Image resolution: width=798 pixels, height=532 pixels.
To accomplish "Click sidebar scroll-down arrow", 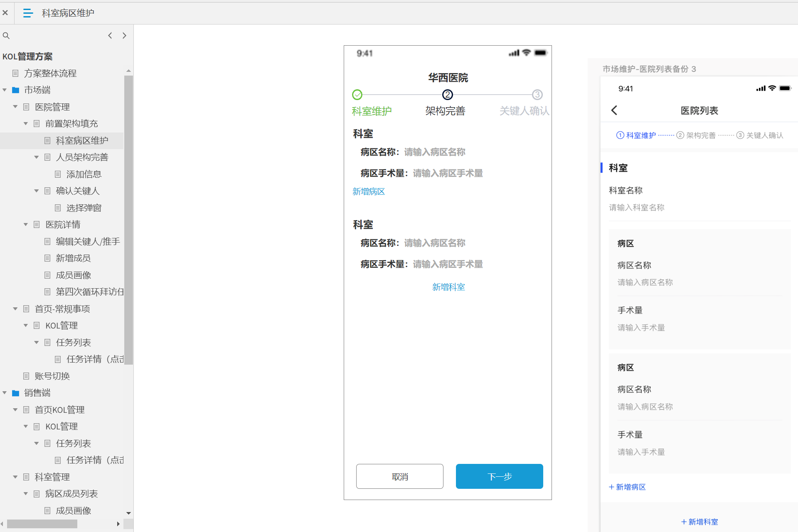I will 128,513.
